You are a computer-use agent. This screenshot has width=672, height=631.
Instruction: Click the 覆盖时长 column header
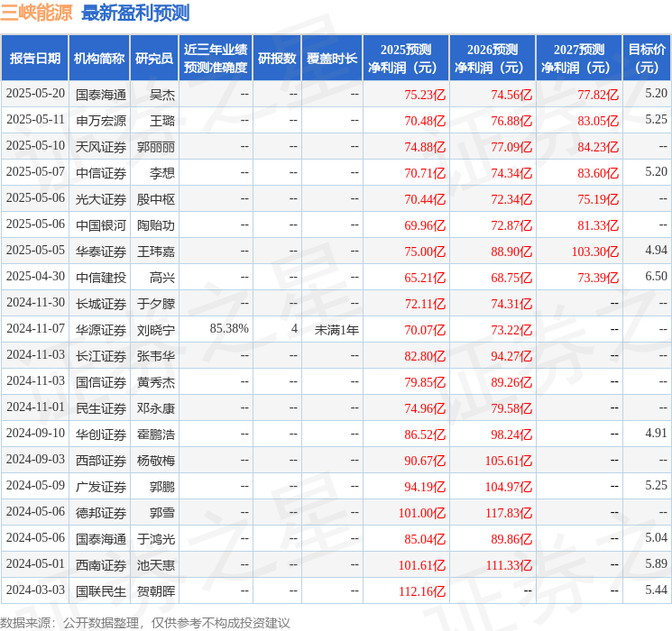tap(332, 58)
